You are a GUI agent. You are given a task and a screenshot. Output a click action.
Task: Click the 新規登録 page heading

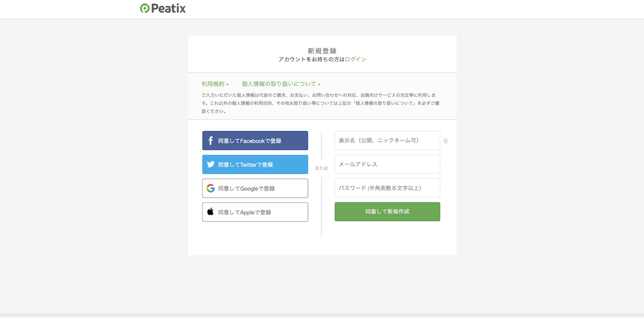[x=322, y=50]
